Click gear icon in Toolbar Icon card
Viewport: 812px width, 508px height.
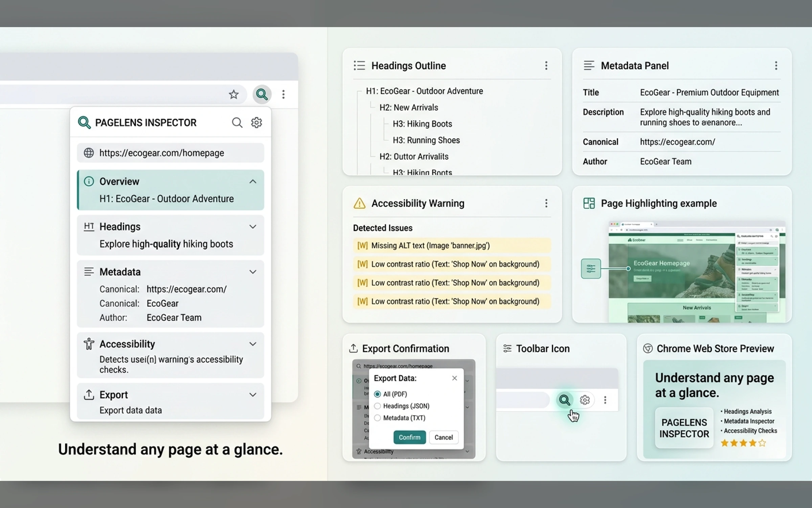click(x=585, y=400)
